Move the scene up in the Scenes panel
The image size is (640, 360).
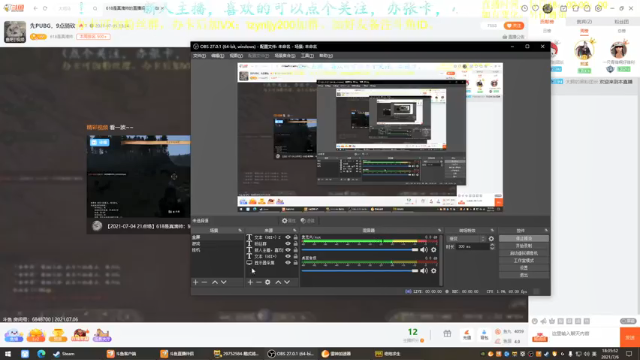(215, 282)
